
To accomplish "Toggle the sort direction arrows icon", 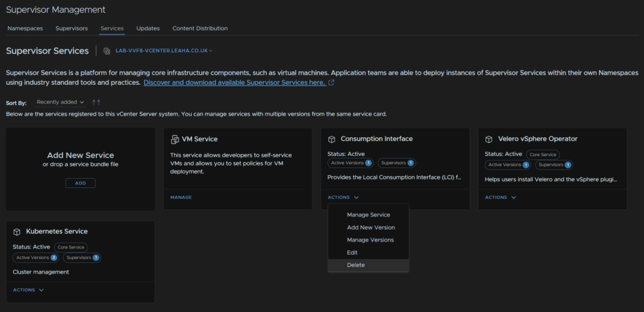I will [96, 103].
